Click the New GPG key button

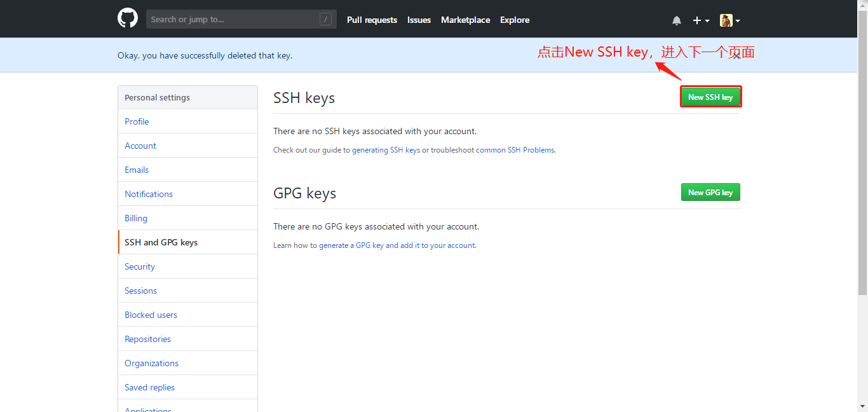coord(710,191)
